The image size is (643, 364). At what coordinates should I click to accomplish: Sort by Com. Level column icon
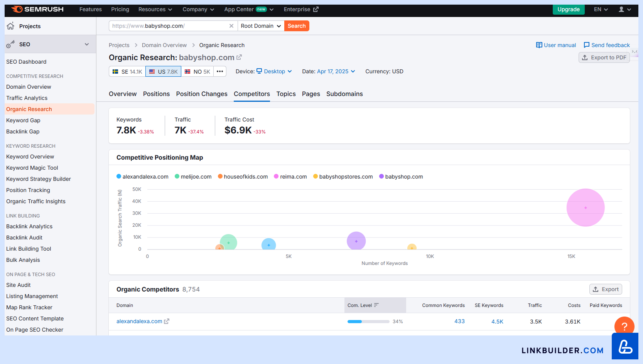[x=376, y=305]
